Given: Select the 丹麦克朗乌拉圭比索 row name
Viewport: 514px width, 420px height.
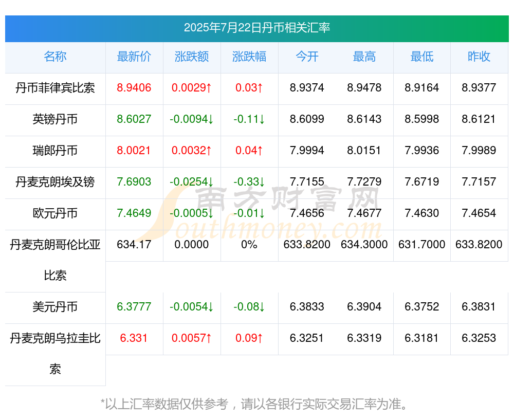Looking at the screenshot, I should point(55,354).
